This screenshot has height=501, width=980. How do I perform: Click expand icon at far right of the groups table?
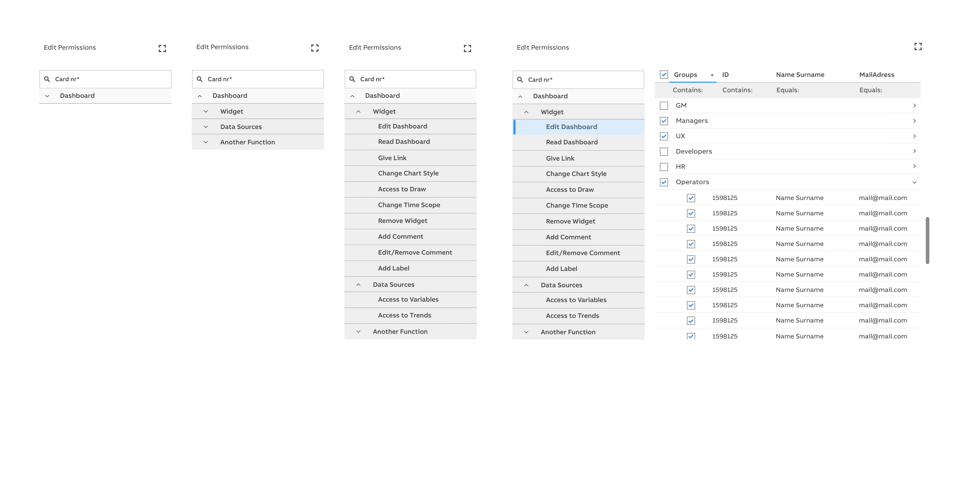(918, 47)
